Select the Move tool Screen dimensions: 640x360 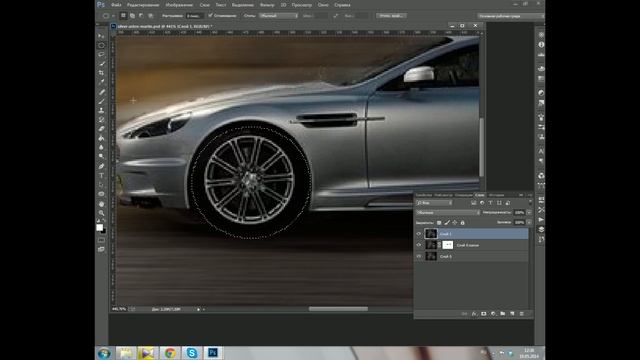[x=101, y=36]
